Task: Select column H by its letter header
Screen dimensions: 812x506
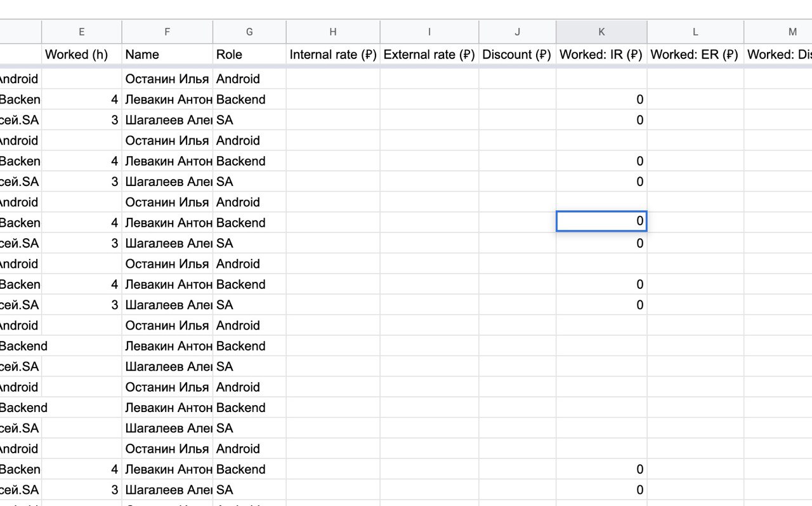Action: [333, 32]
